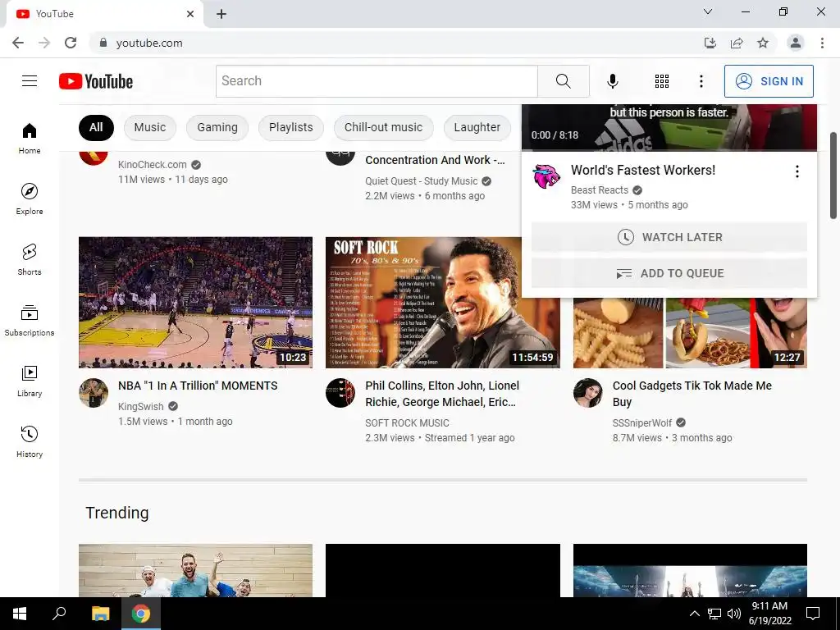
Task: Open Library in sidebar
Action: coord(30,381)
